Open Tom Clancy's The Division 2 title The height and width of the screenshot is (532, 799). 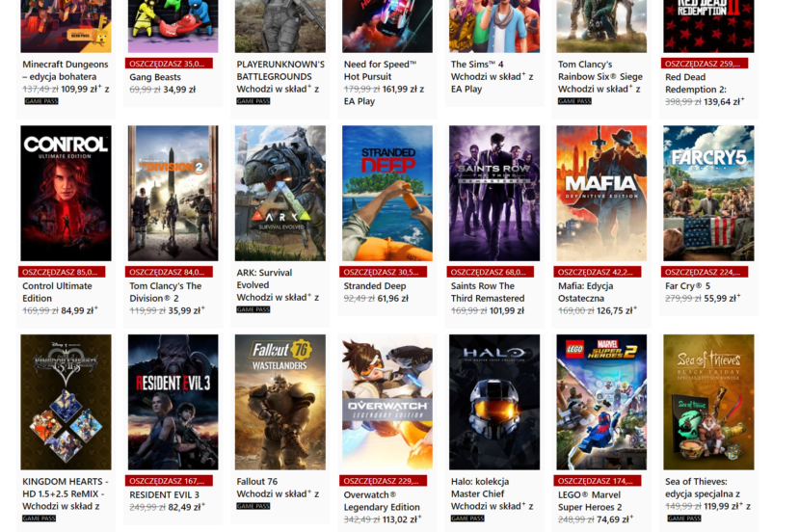(x=165, y=292)
